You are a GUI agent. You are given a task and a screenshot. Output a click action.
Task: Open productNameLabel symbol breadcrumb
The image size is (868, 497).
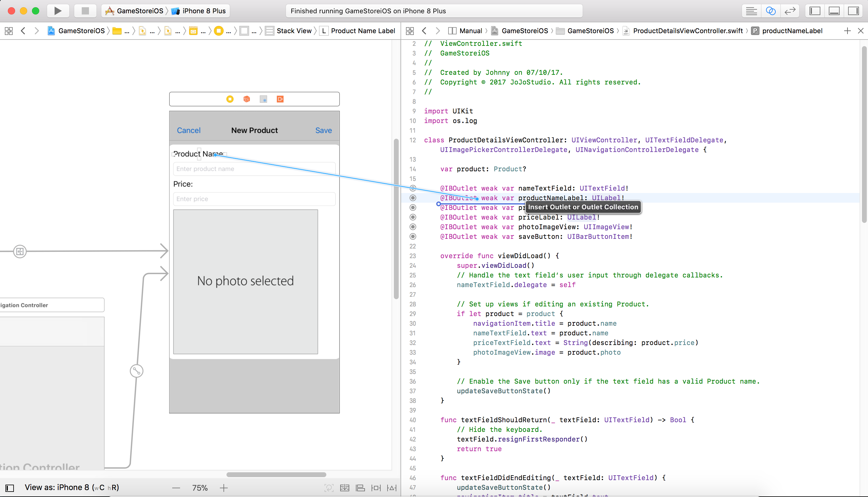(x=787, y=31)
